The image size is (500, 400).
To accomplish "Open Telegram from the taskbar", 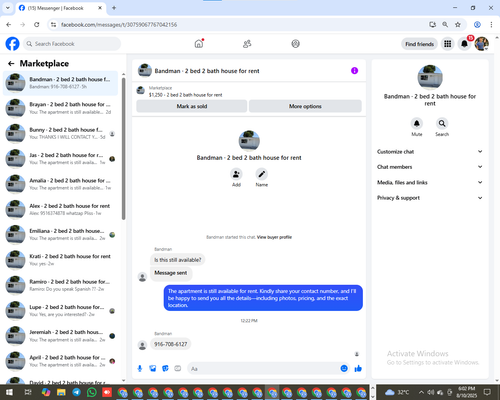I will coord(77,392).
